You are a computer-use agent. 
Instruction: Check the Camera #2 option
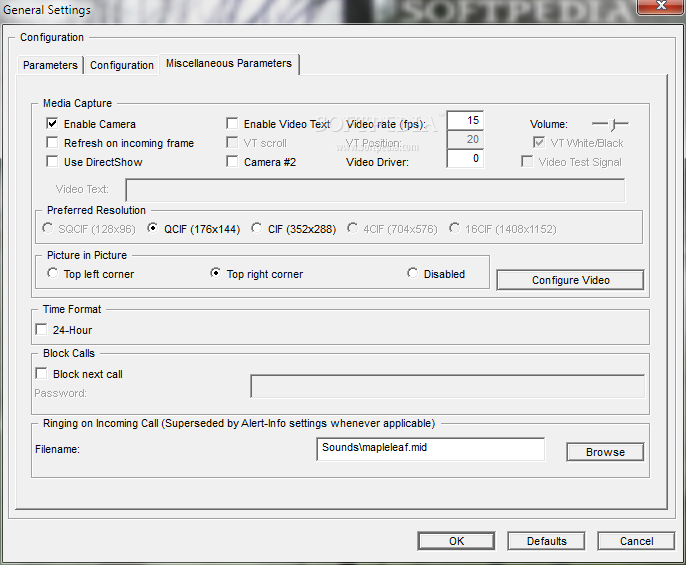tap(232, 162)
